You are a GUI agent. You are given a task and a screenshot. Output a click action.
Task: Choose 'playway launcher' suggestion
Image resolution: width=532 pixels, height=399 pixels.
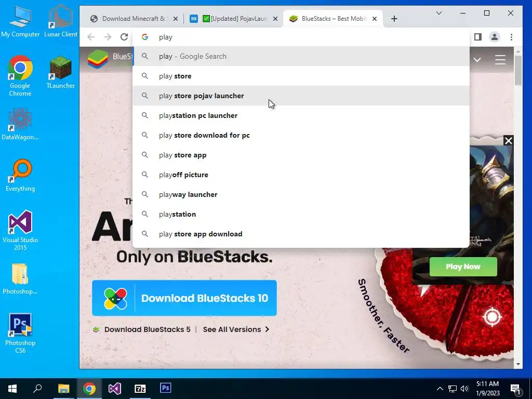coord(301,194)
